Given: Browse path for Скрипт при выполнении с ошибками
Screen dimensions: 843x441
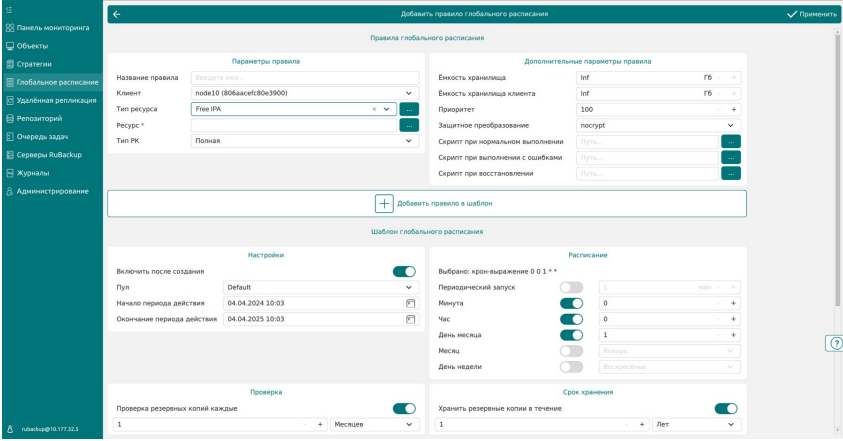Looking at the screenshot, I should tap(731, 158).
